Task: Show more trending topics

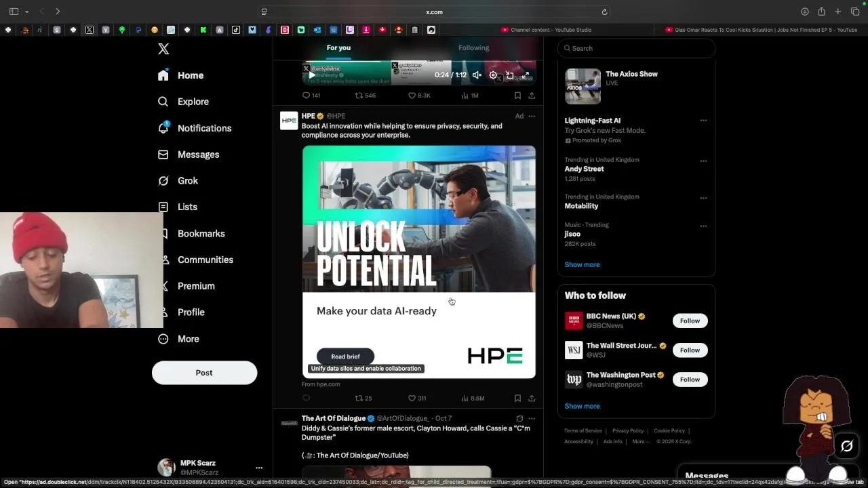Action: [582, 265]
